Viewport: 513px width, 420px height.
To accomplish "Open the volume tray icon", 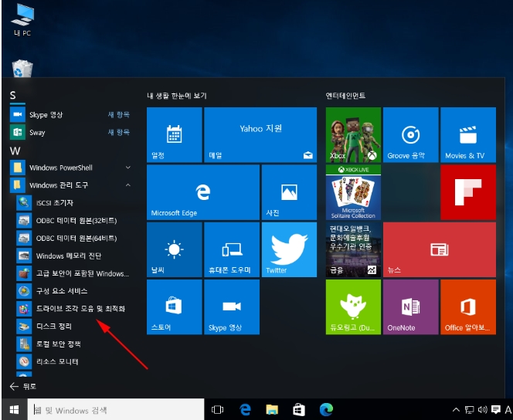I will (483, 409).
